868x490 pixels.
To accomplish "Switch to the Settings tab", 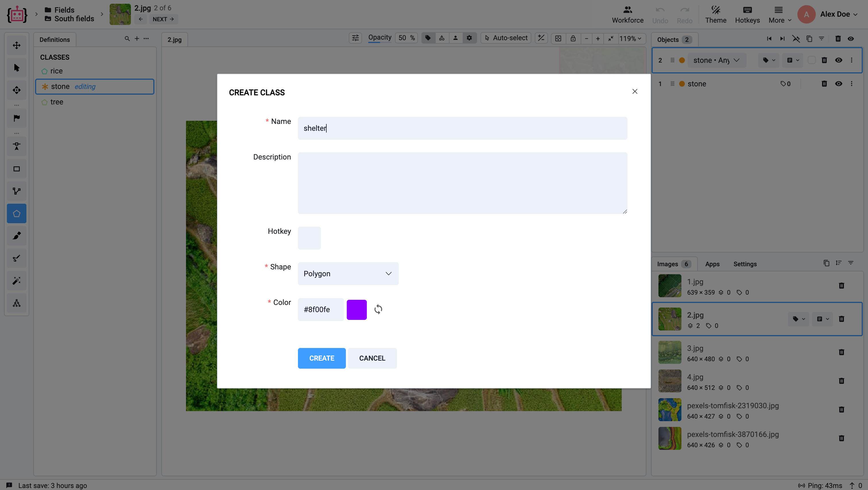I will point(745,264).
